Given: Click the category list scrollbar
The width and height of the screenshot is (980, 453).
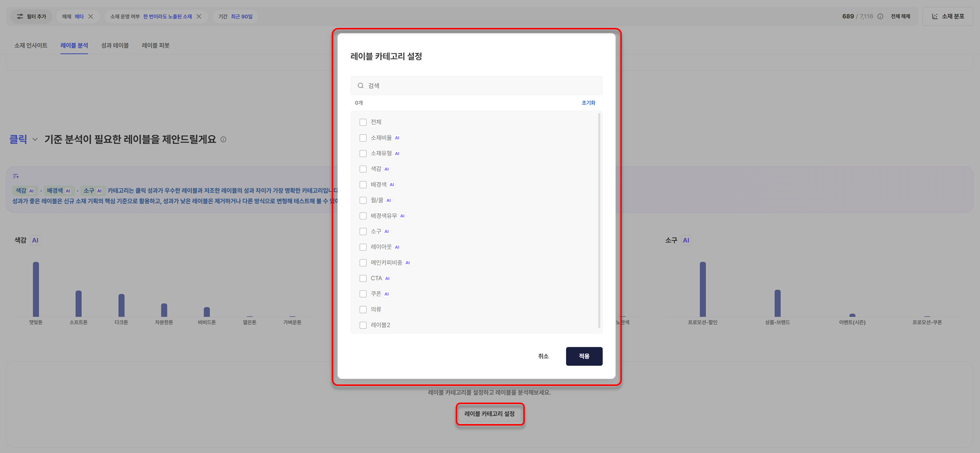Looking at the screenshot, I should (x=599, y=220).
